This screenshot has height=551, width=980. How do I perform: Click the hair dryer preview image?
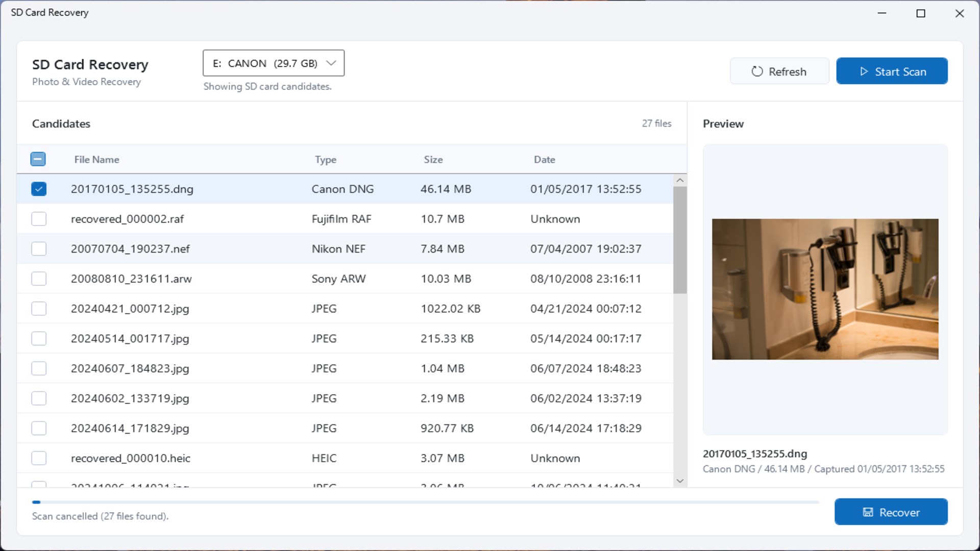pyautogui.click(x=825, y=289)
